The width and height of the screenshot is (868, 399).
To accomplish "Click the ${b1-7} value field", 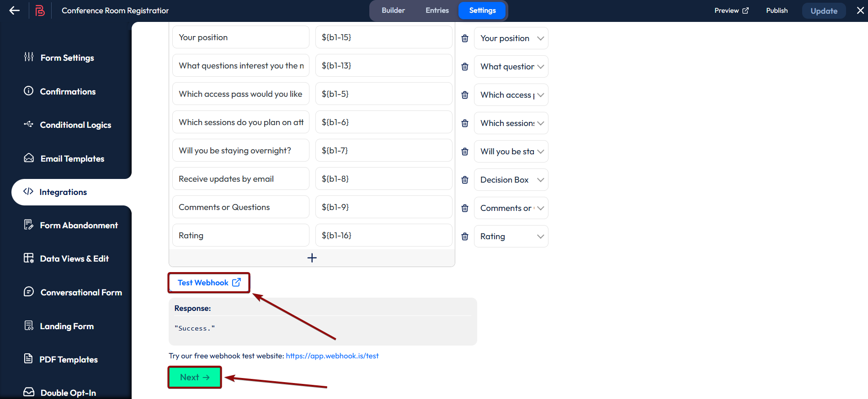I will point(384,151).
